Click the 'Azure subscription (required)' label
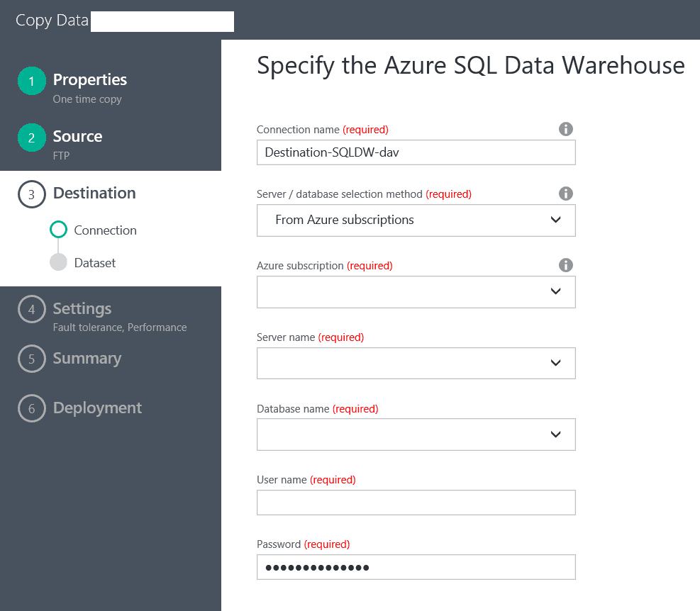700x611 pixels. 325,266
